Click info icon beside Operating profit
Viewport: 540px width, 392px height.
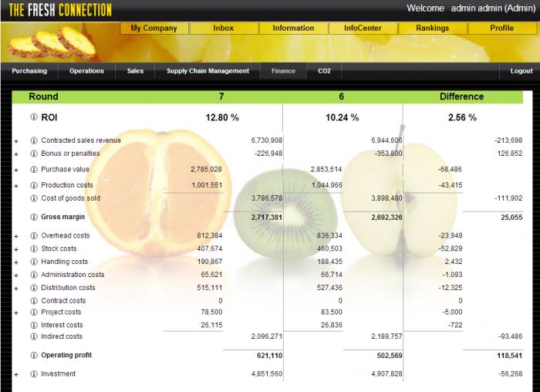coord(34,355)
